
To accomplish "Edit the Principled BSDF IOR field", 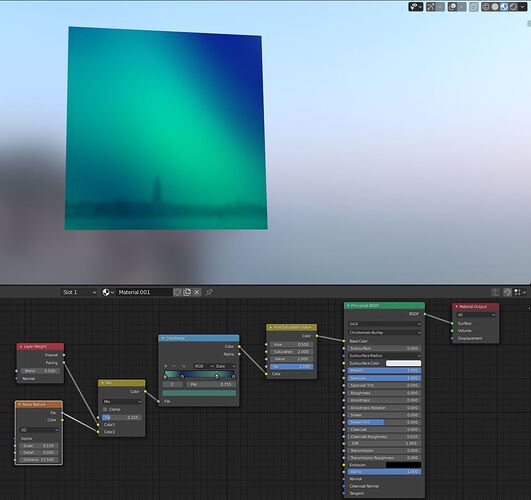I will click(x=385, y=443).
